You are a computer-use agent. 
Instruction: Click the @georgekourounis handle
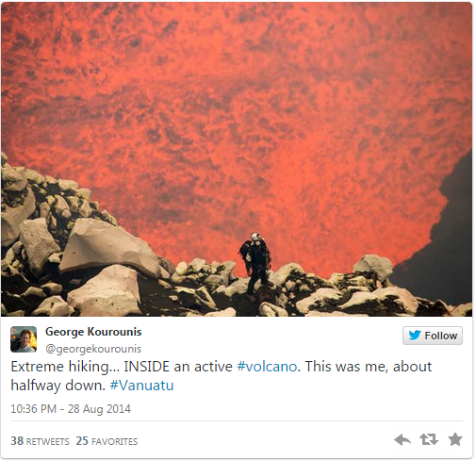[93, 349]
